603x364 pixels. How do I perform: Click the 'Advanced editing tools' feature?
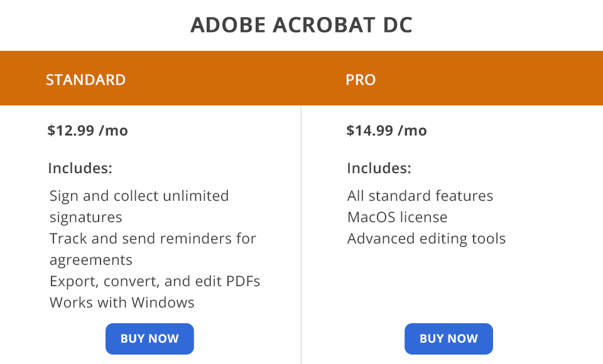coord(426,238)
